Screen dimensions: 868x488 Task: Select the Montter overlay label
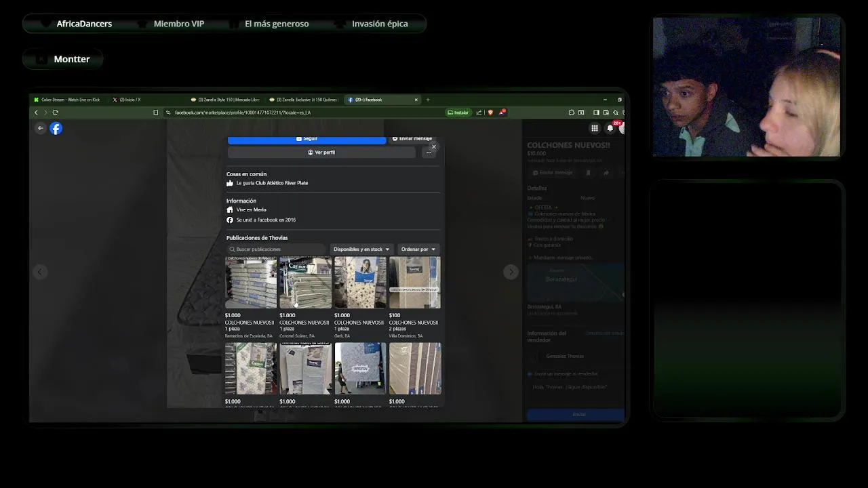click(63, 59)
